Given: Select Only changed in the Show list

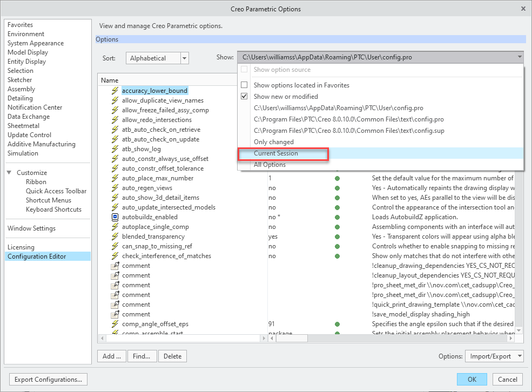Looking at the screenshot, I should [x=273, y=142].
